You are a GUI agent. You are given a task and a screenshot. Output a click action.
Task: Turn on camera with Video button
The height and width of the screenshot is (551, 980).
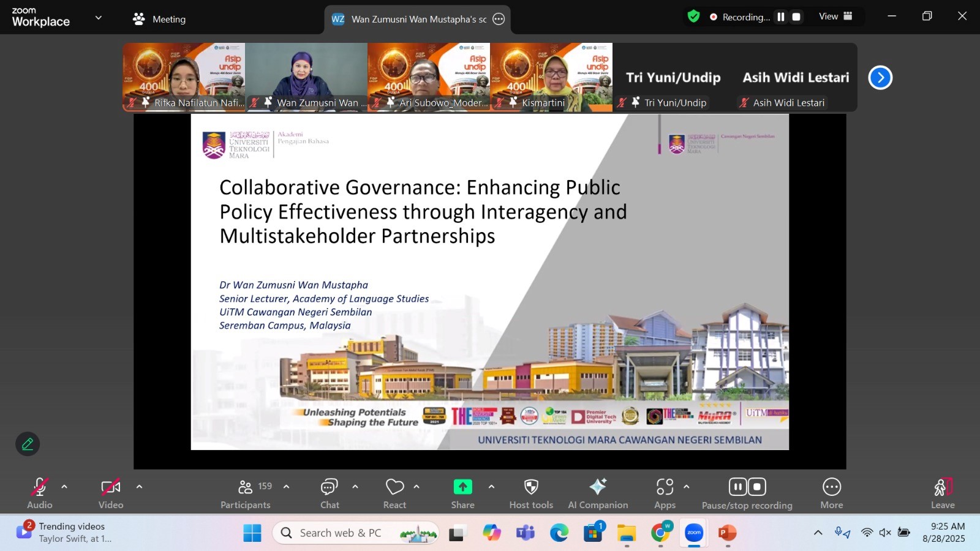click(111, 488)
